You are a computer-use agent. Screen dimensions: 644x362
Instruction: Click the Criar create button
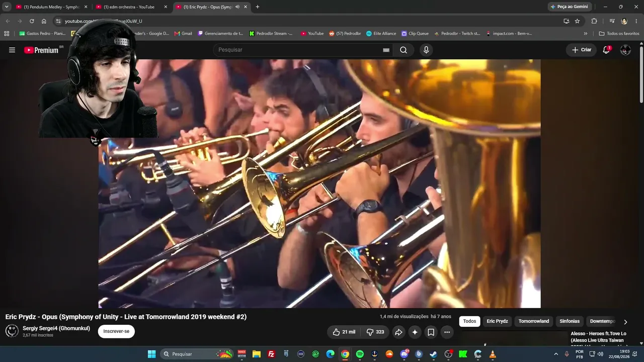pyautogui.click(x=582, y=50)
